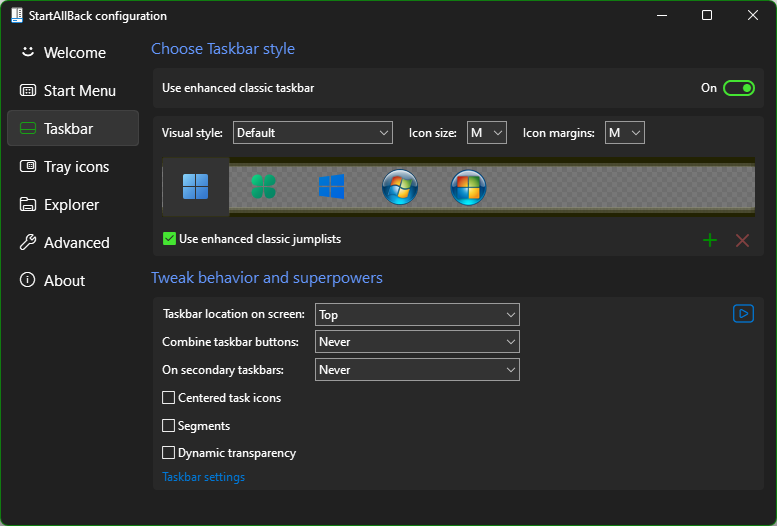Enable Dynamic transparency checkbox
The width and height of the screenshot is (777, 526).
[x=168, y=453]
